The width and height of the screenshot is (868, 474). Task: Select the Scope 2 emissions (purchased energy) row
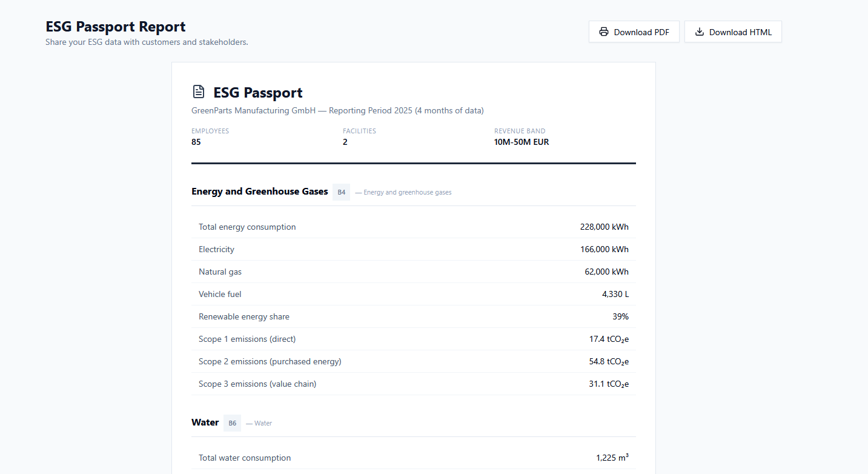[270, 361]
